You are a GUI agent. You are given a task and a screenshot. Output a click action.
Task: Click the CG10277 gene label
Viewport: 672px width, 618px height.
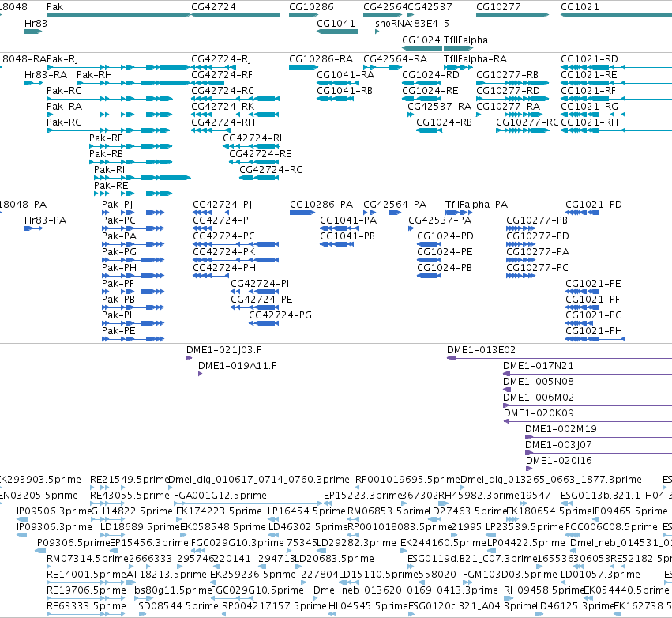click(498, 7)
